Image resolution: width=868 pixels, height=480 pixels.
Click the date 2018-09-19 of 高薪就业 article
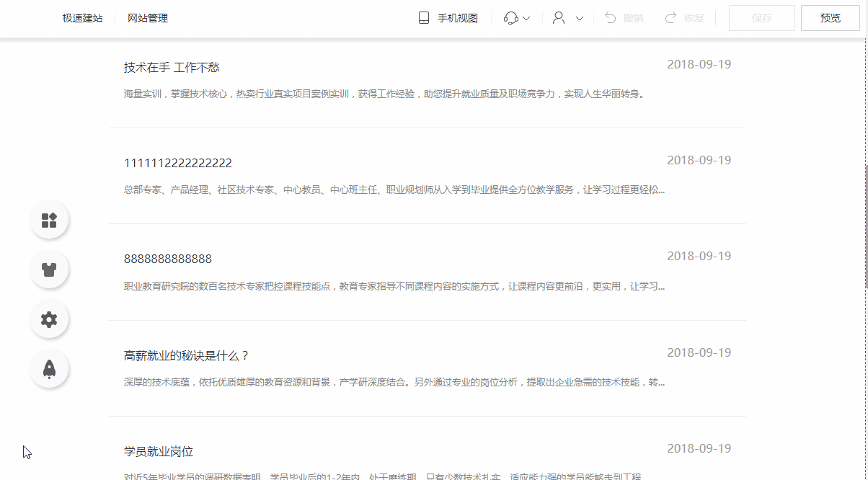pos(699,352)
